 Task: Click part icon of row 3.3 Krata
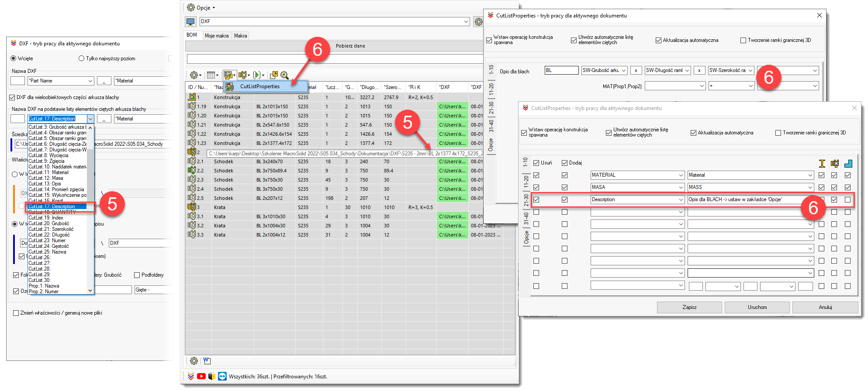pos(191,234)
